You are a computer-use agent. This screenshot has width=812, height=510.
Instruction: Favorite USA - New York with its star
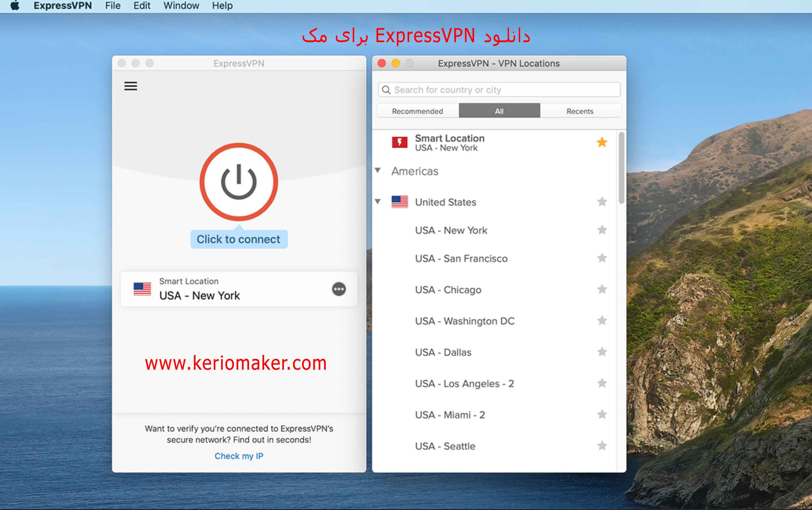tap(602, 230)
